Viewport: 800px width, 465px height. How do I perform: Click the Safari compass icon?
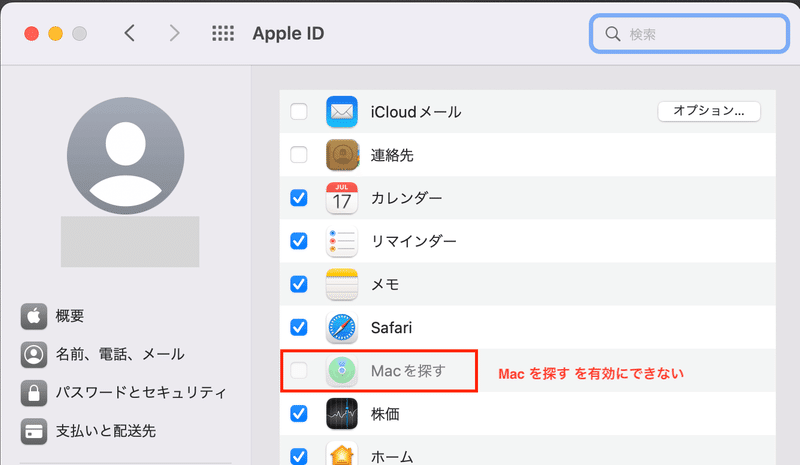tap(342, 327)
